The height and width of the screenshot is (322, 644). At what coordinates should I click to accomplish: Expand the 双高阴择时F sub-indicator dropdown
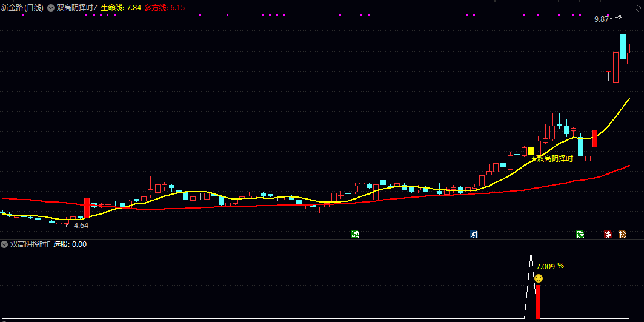(5, 244)
